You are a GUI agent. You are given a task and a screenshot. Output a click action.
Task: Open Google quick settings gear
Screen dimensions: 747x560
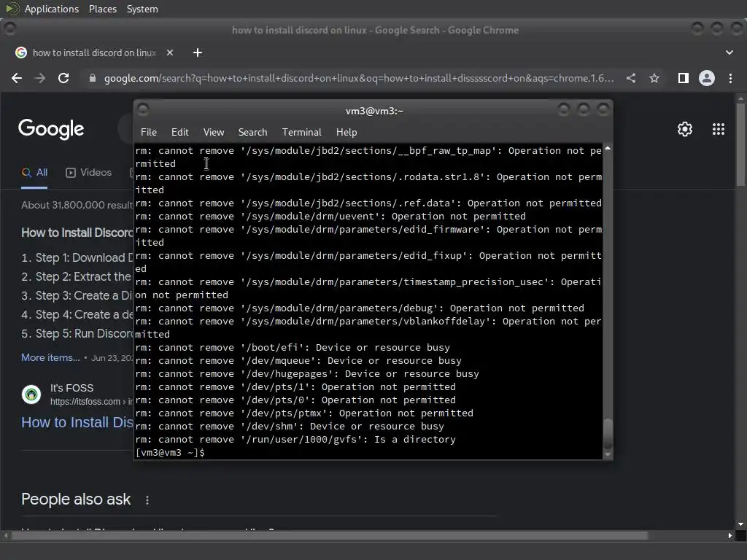click(x=684, y=129)
